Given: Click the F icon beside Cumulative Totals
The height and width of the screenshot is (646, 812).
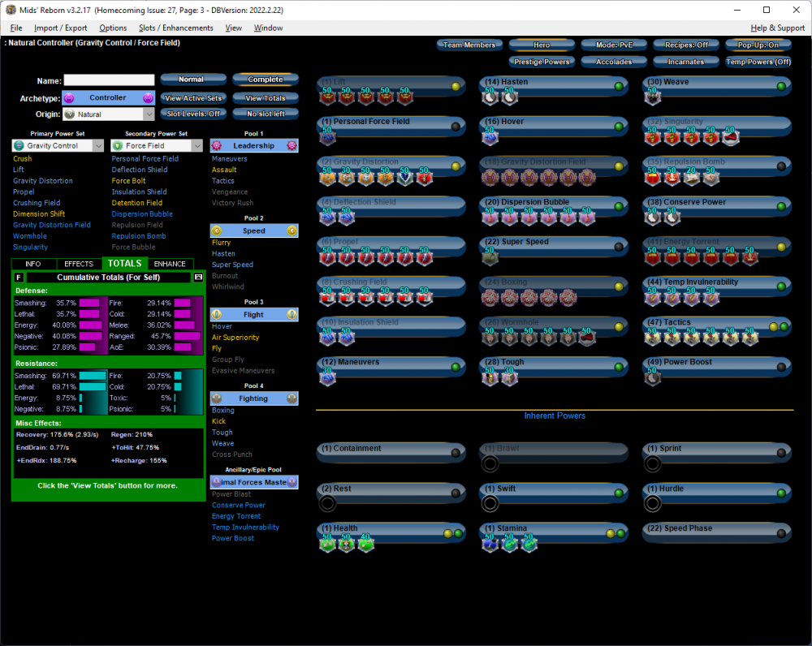Looking at the screenshot, I should (x=19, y=278).
